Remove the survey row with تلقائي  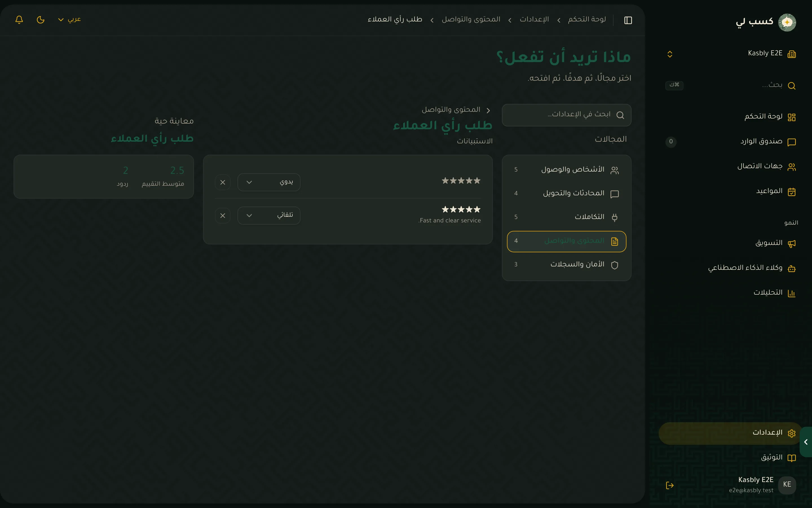pos(223,215)
